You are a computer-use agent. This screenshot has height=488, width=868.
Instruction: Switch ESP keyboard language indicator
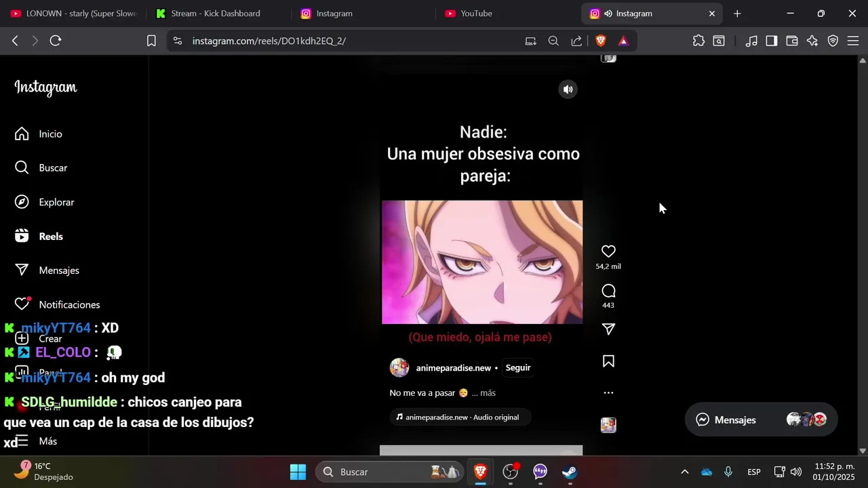point(753,472)
